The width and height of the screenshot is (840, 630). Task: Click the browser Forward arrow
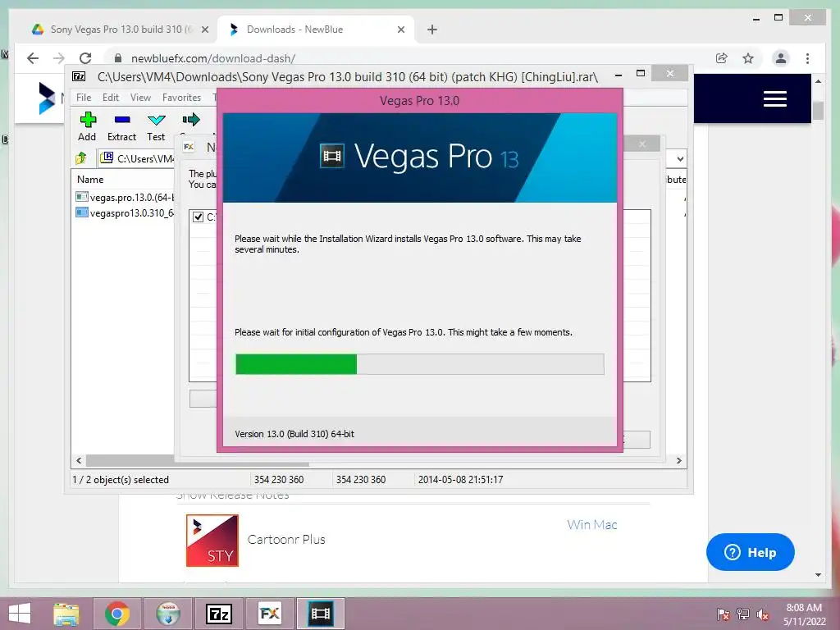pyautogui.click(x=59, y=58)
